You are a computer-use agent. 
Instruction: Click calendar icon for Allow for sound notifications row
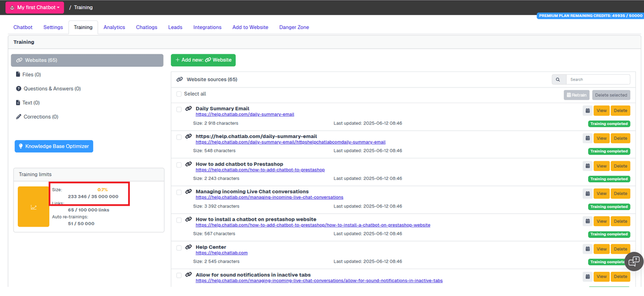point(587,276)
